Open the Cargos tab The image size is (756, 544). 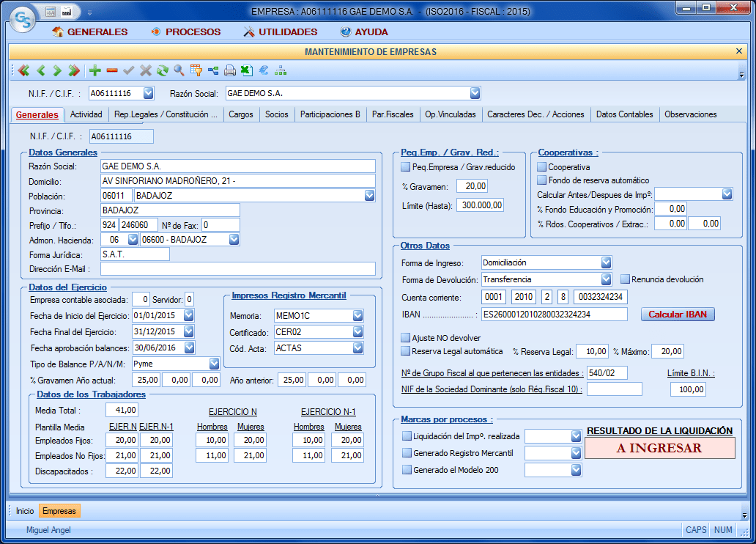click(x=241, y=114)
